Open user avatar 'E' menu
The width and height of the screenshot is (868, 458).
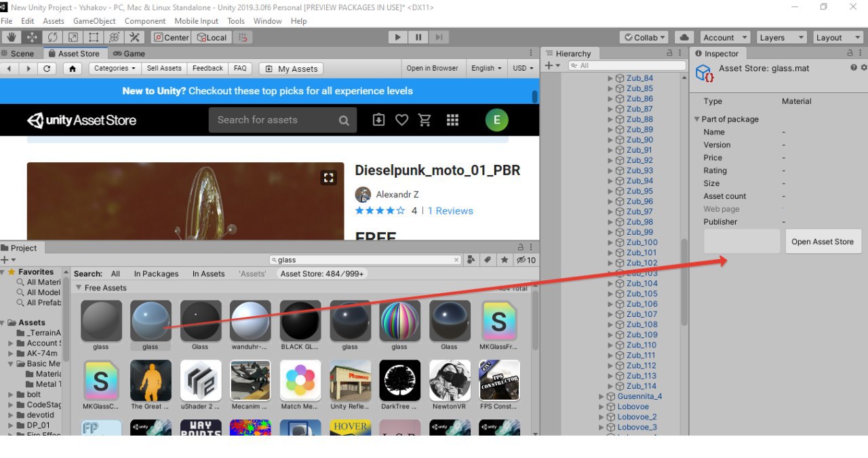496,120
